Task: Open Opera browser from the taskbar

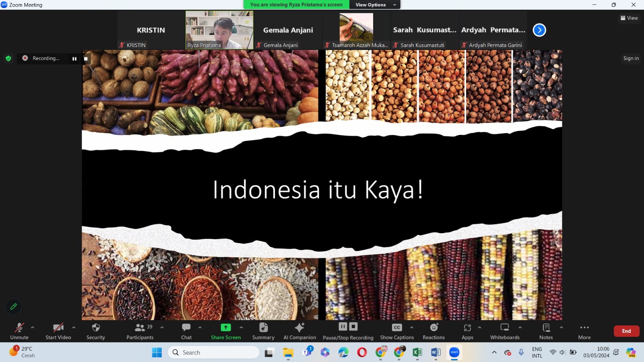Action: coord(362,352)
